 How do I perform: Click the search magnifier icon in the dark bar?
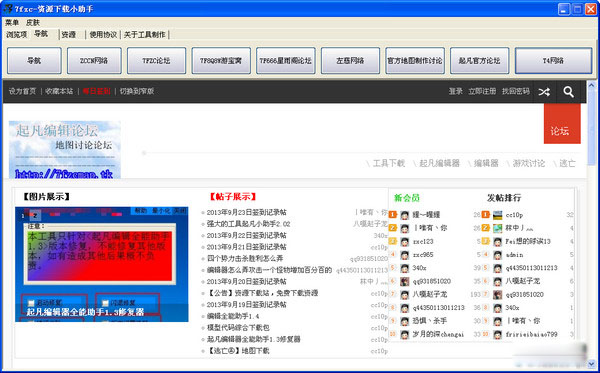pos(568,91)
